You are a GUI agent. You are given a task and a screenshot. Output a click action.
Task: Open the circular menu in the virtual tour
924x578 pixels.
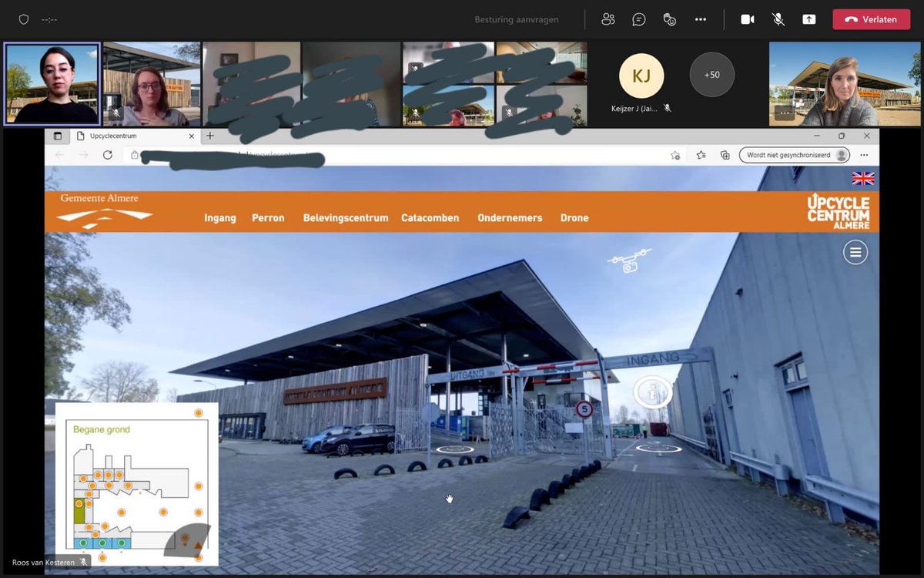click(855, 252)
